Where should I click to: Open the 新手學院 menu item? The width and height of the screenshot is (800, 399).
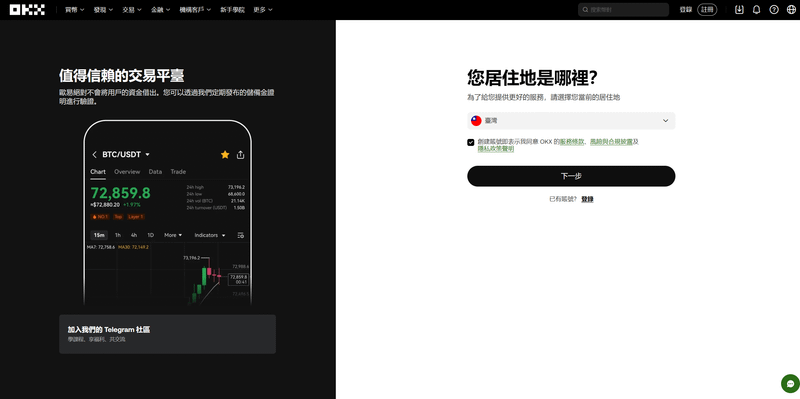[x=232, y=10]
